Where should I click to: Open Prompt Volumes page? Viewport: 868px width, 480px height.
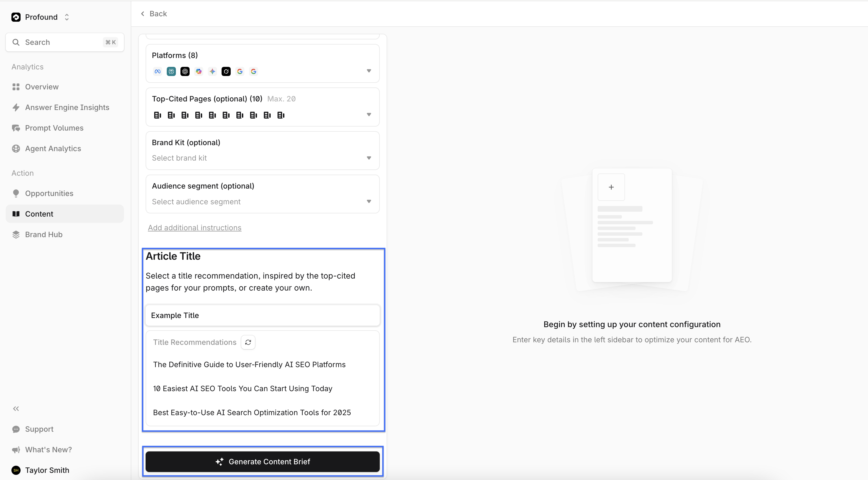(x=54, y=128)
